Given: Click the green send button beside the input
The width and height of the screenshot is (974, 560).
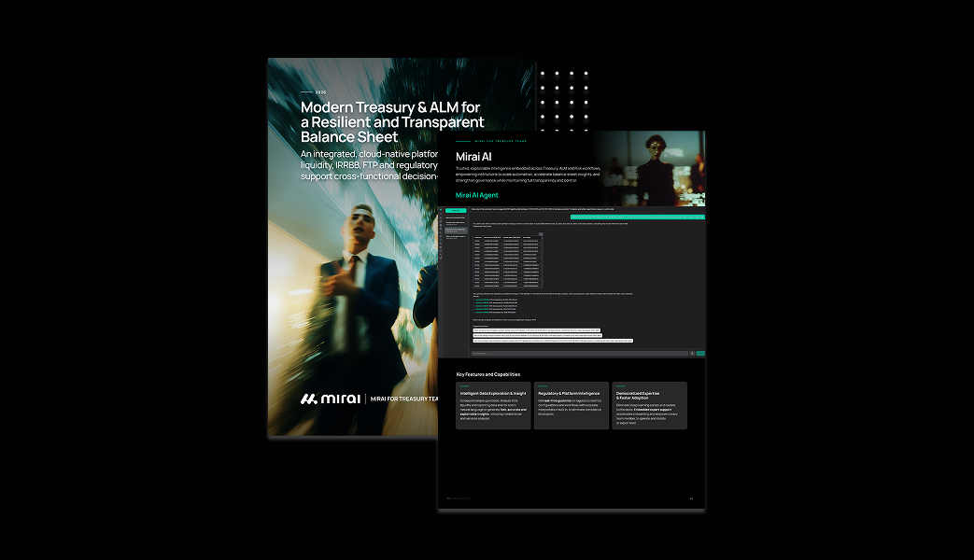Looking at the screenshot, I should click(700, 353).
